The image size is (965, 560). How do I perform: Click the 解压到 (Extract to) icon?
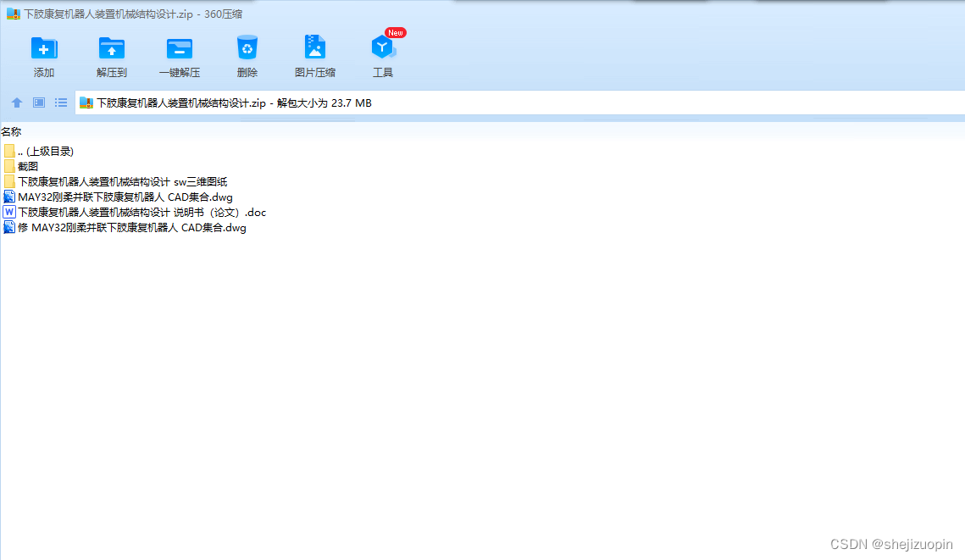click(111, 48)
